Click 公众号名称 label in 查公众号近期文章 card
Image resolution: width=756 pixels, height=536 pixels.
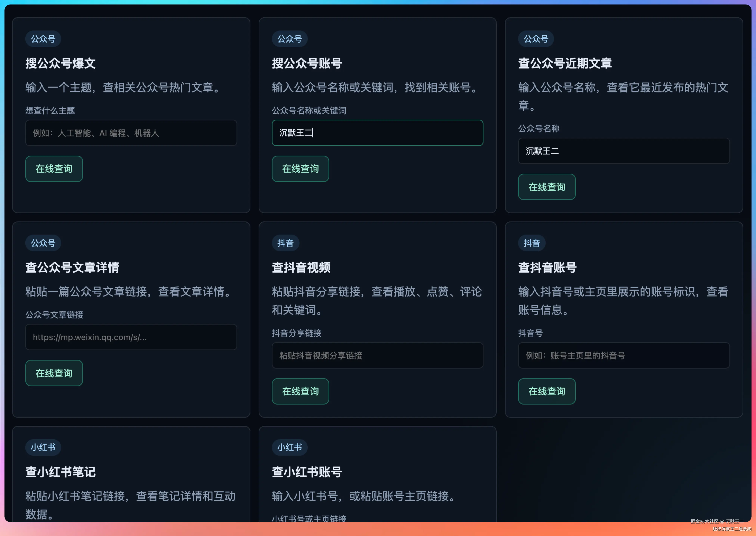[x=539, y=128]
